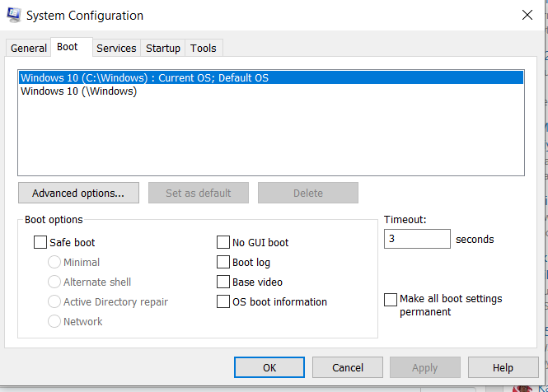Go to the Startup tab

tap(163, 49)
